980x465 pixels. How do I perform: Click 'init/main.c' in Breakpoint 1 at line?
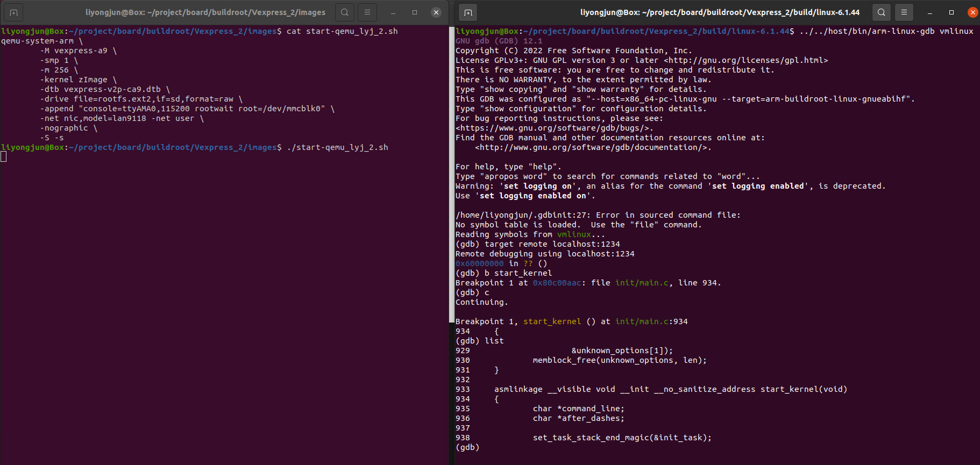(x=642, y=283)
